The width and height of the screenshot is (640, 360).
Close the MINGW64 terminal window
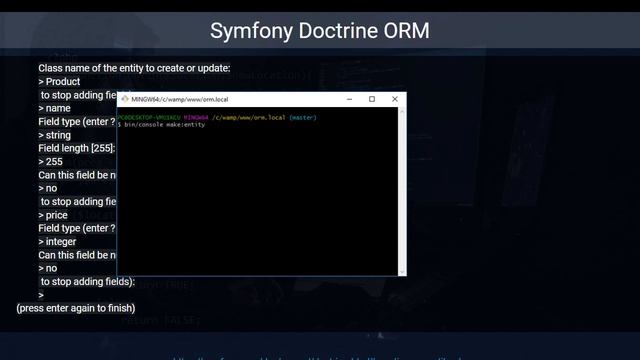click(395, 99)
